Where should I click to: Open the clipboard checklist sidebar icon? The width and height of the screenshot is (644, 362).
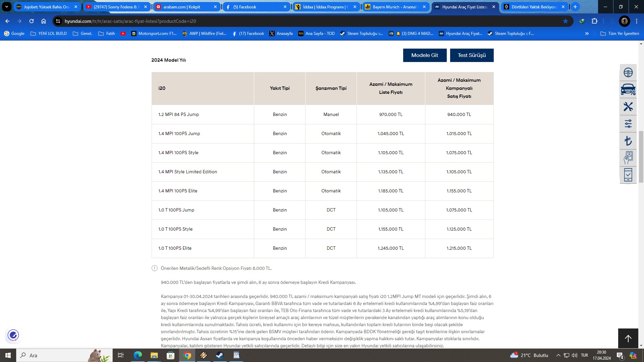(x=628, y=175)
